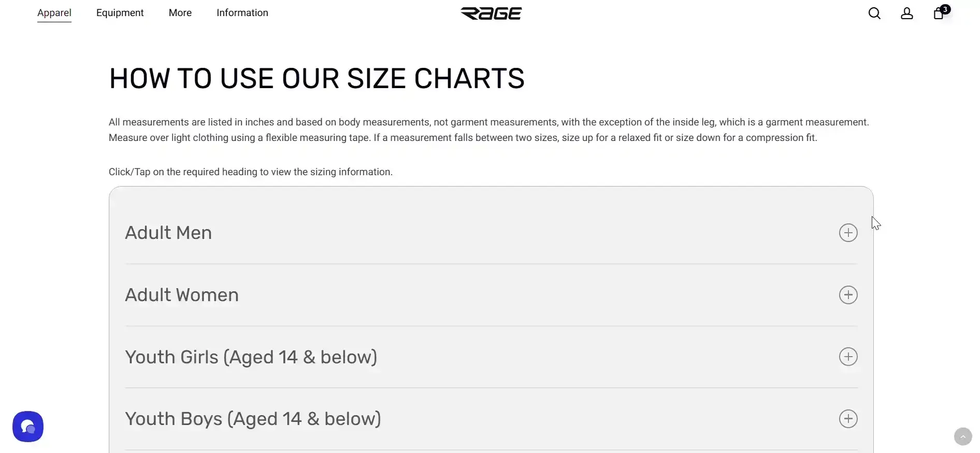Viewport: 980px width, 453px height.
Task: Open the Information menu
Action: 242,13
